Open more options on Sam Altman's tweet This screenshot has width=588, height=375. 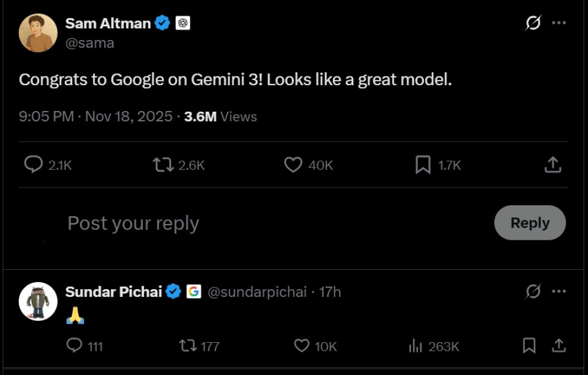[557, 22]
